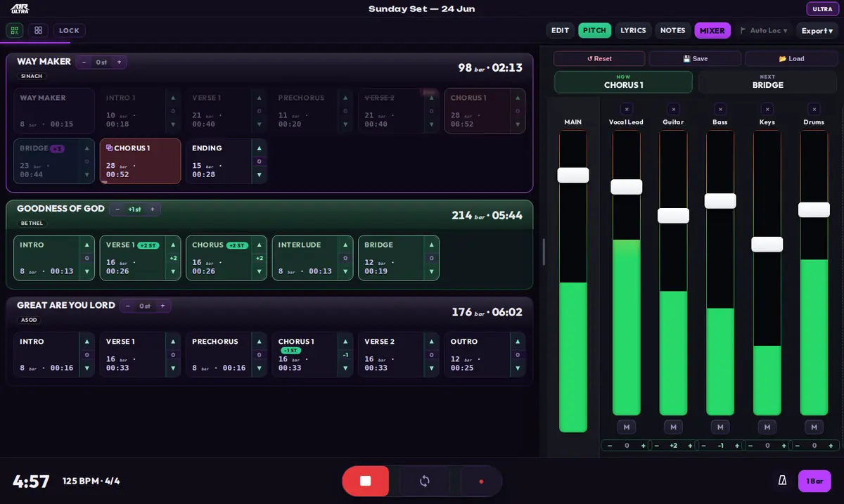
Task: Pitch down Goodness of God Bridge section
Action: click(x=431, y=271)
